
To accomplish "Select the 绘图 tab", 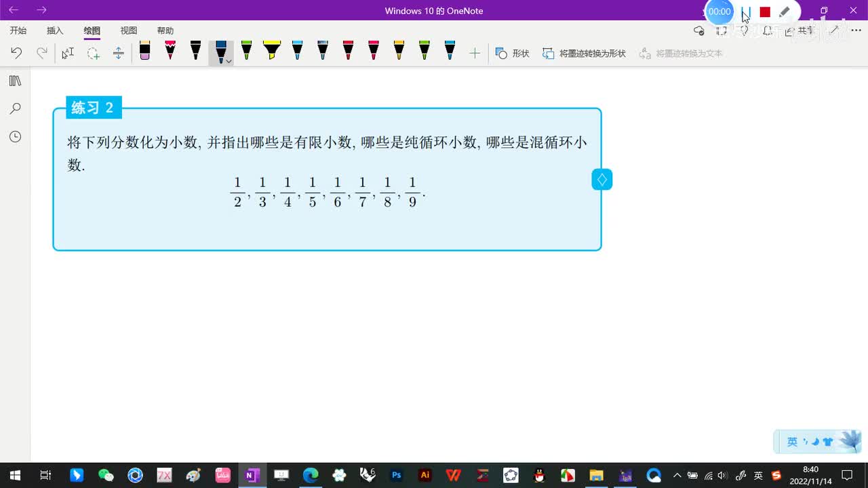I will pyautogui.click(x=92, y=30).
